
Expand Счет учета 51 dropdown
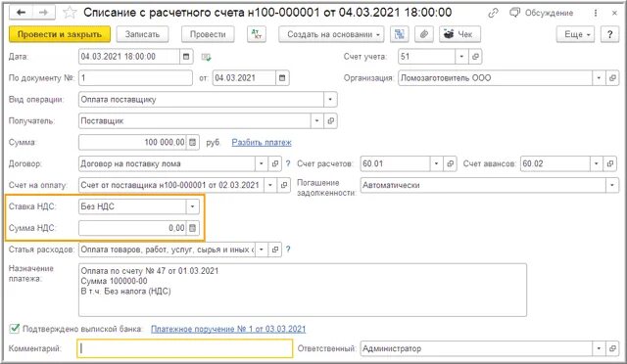pyautogui.click(x=461, y=57)
